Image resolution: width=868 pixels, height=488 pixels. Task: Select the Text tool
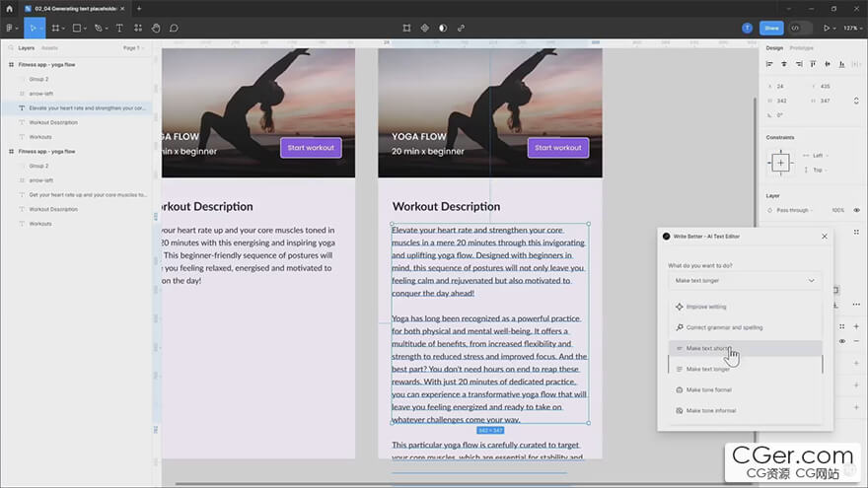pos(119,28)
